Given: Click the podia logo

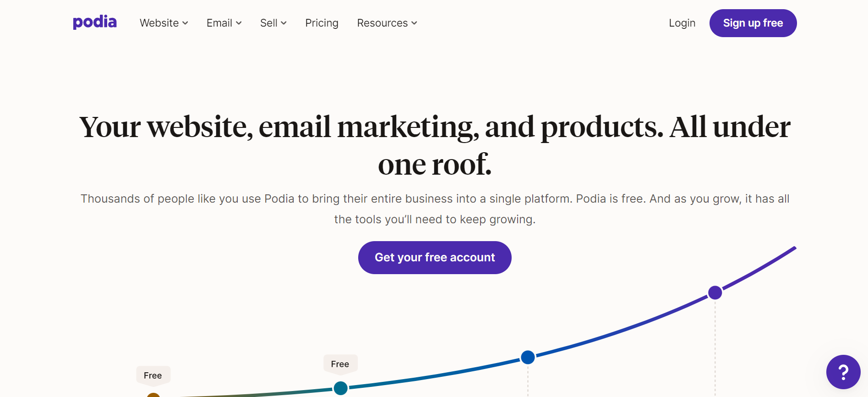Looking at the screenshot, I should [95, 22].
